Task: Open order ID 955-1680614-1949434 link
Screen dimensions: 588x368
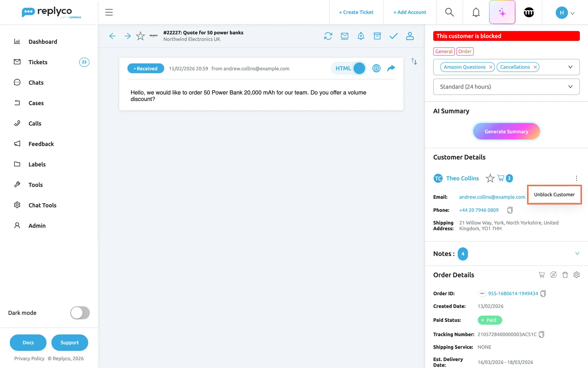Action: (x=513, y=293)
